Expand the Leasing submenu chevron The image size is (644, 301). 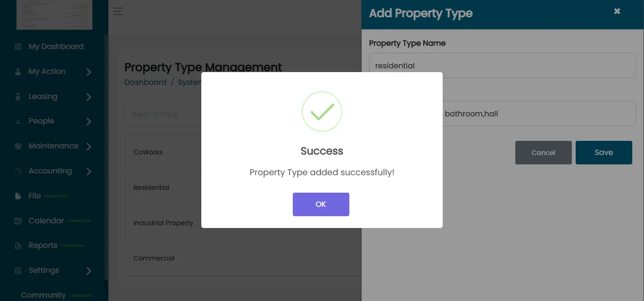tap(89, 97)
